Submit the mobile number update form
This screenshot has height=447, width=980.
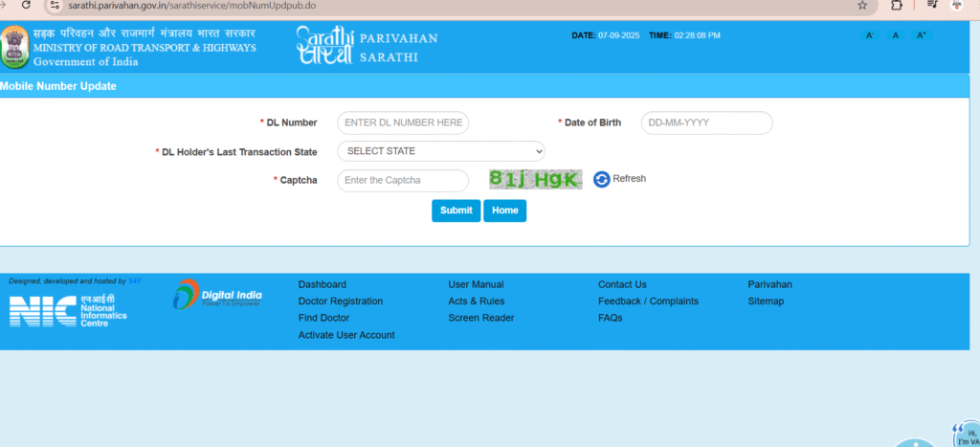tap(456, 211)
